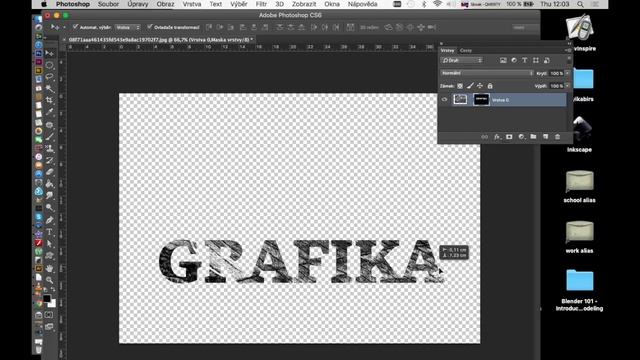Set the background color swatch

[x=52, y=304]
